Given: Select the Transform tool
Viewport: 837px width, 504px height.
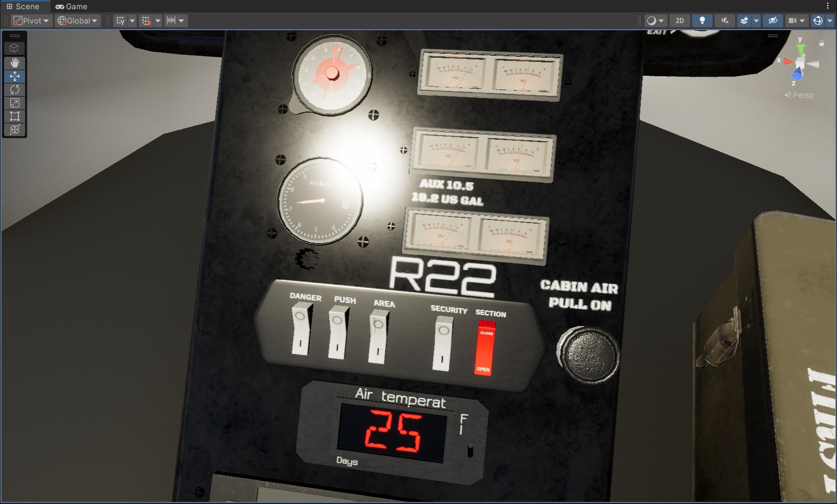Looking at the screenshot, I should click(x=14, y=129).
